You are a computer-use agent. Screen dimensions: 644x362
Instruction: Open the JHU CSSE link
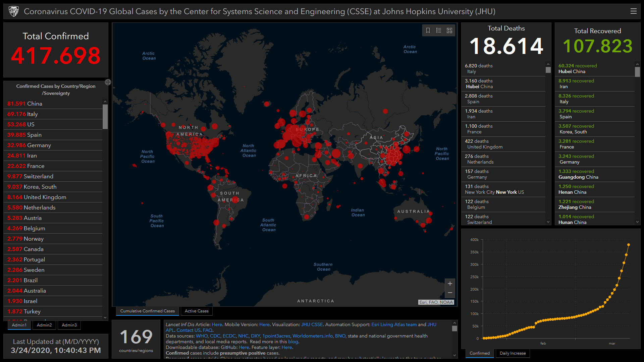coord(312,324)
